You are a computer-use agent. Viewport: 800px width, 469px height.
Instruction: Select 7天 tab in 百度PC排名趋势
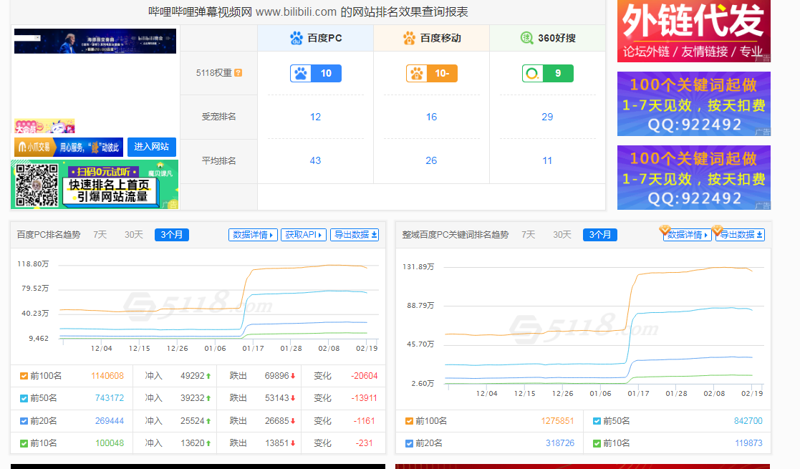click(100, 235)
